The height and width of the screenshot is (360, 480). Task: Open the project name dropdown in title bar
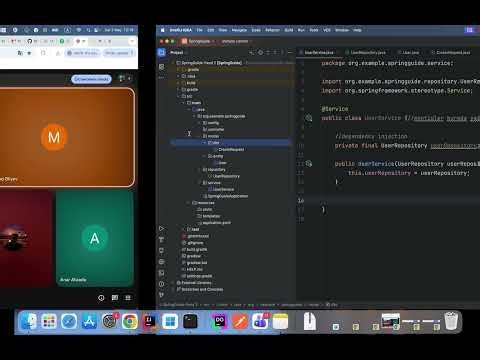point(199,41)
